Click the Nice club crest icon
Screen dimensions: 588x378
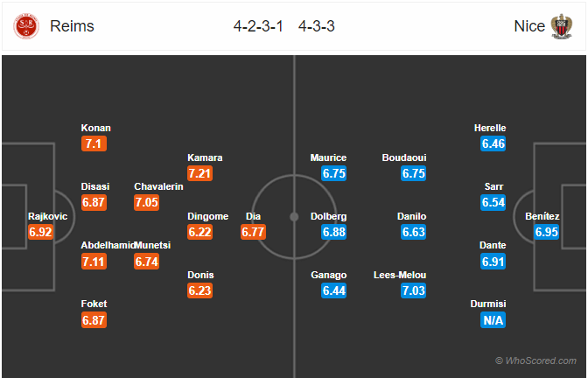[x=562, y=26]
